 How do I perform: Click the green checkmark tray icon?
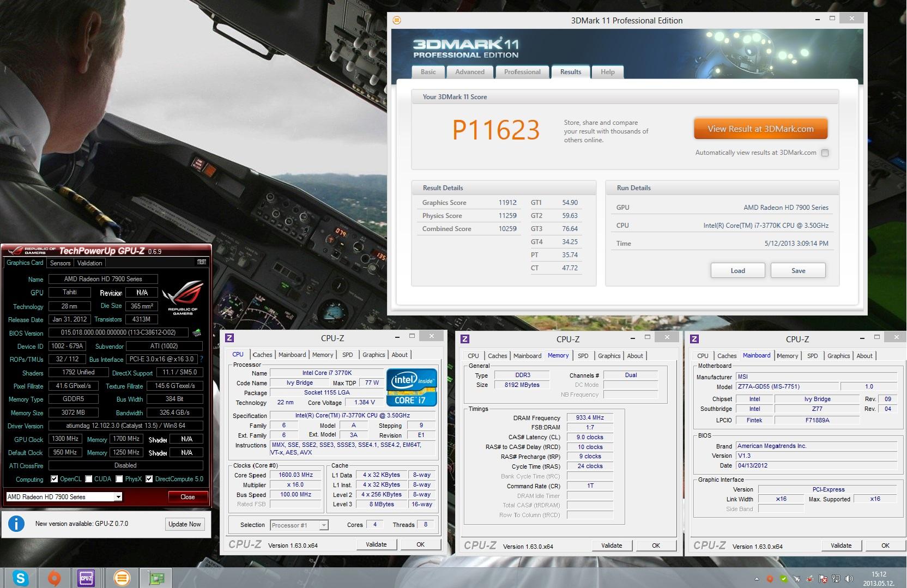tap(783, 579)
